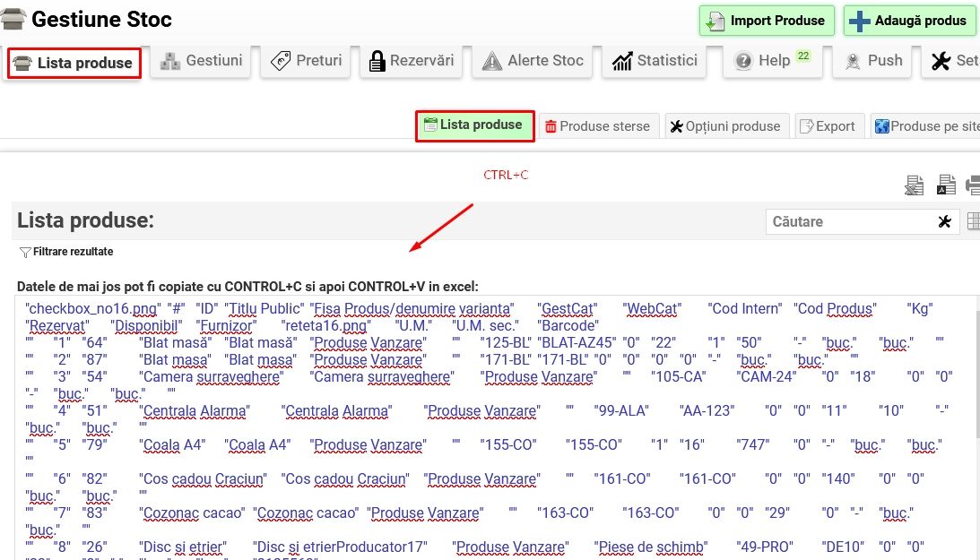The width and height of the screenshot is (980, 560).
Task: Click the Help badge number 22
Action: coord(803,56)
